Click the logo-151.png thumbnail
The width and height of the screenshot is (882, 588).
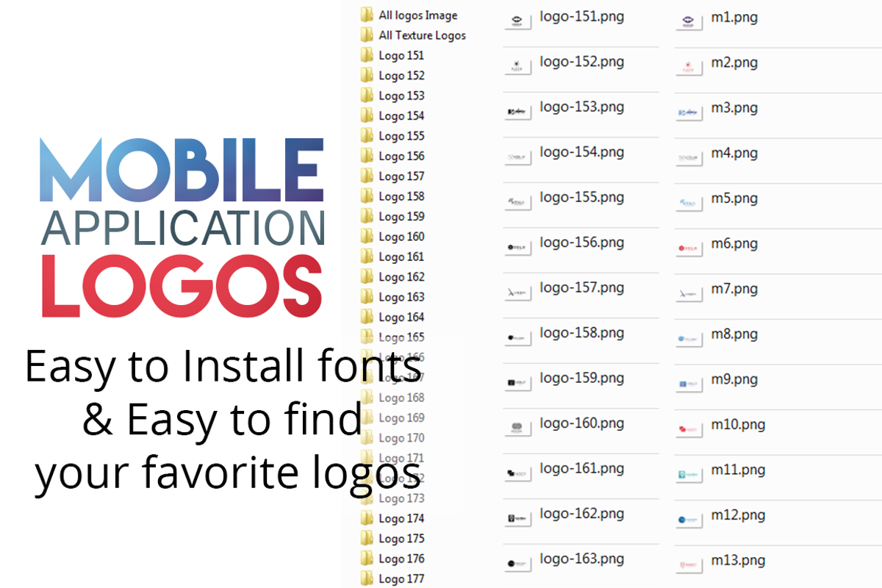click(517, 22)
